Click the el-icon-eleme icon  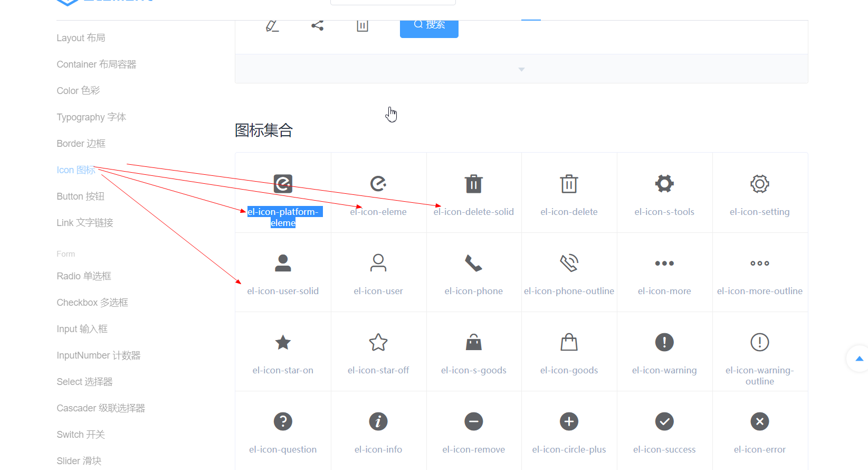(x=378, y=184)
